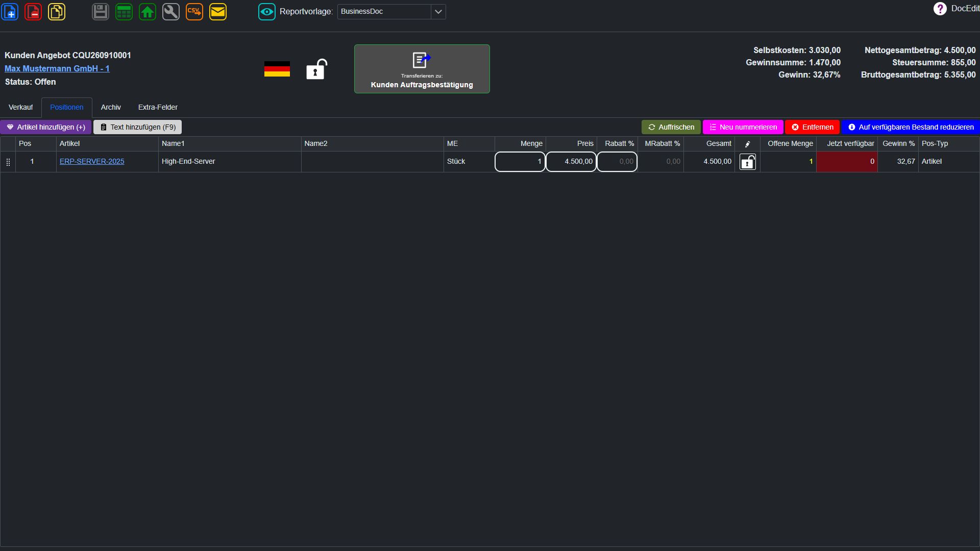This screenshot has width=980, height=551.
Task: Click the blue new document icon
Action: pos(10,12)
